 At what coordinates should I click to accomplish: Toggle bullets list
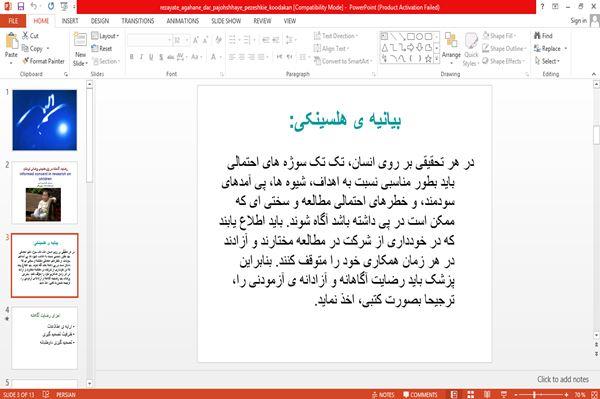click(232, 40)
